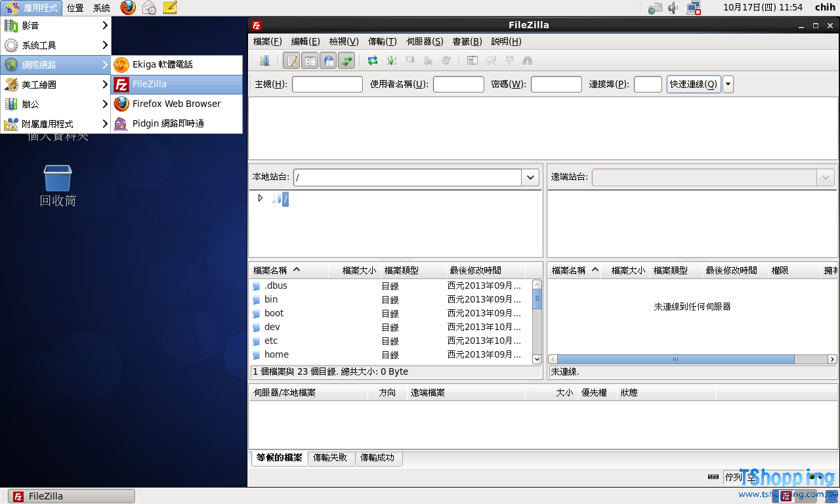Click the 主機 host input field
This screenshot has height=504, width=840.
327,85
